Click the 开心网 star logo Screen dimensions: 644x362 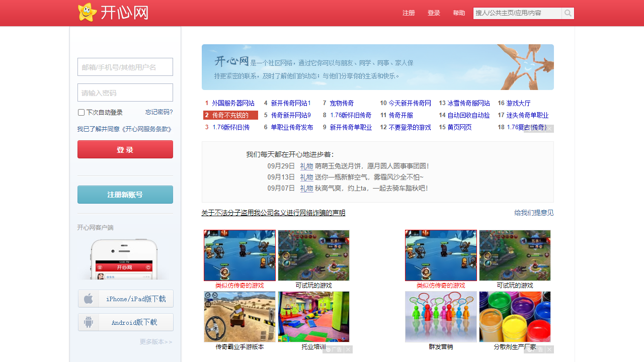(x=113, y=13)
